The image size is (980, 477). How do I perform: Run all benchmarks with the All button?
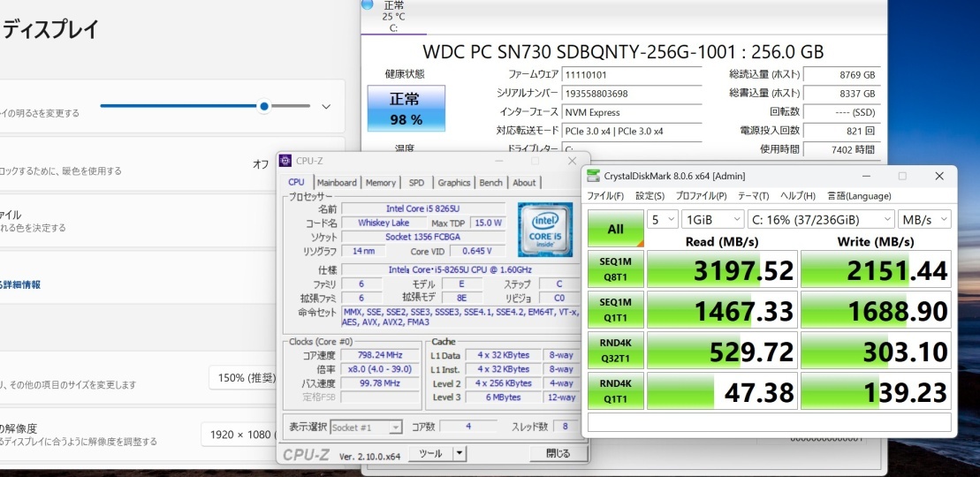[616, 229]
